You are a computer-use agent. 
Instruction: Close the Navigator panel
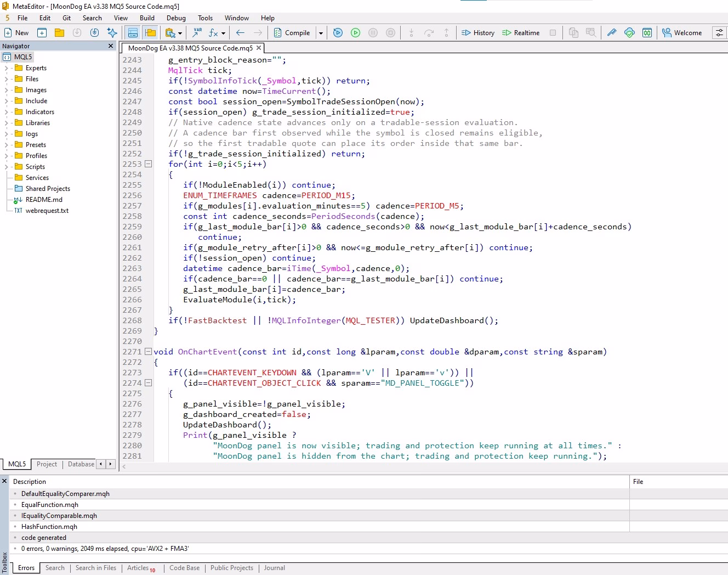coord(111,46)
